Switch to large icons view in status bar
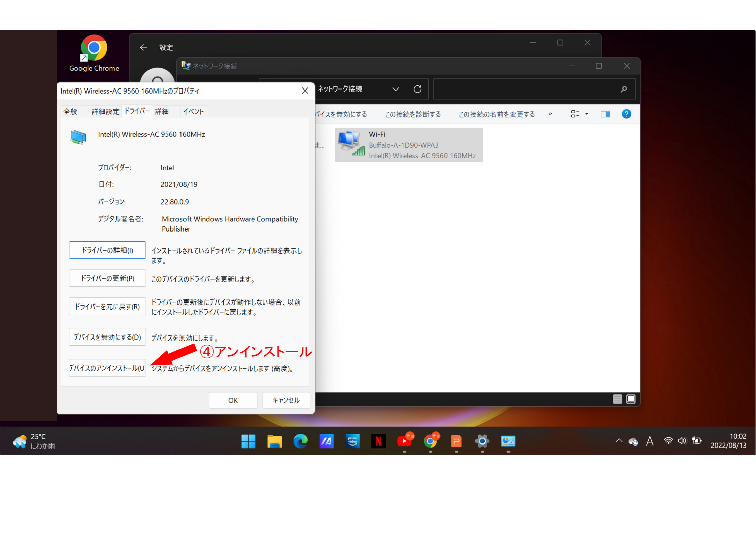 [x=631, y=399]
